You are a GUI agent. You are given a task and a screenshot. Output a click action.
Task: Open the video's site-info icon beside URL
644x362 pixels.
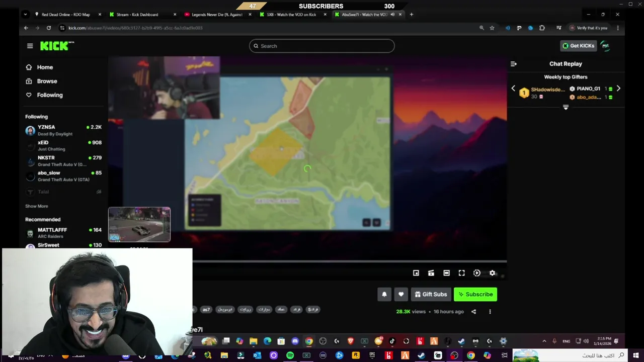pyautogui.click(x=62, y=28)
